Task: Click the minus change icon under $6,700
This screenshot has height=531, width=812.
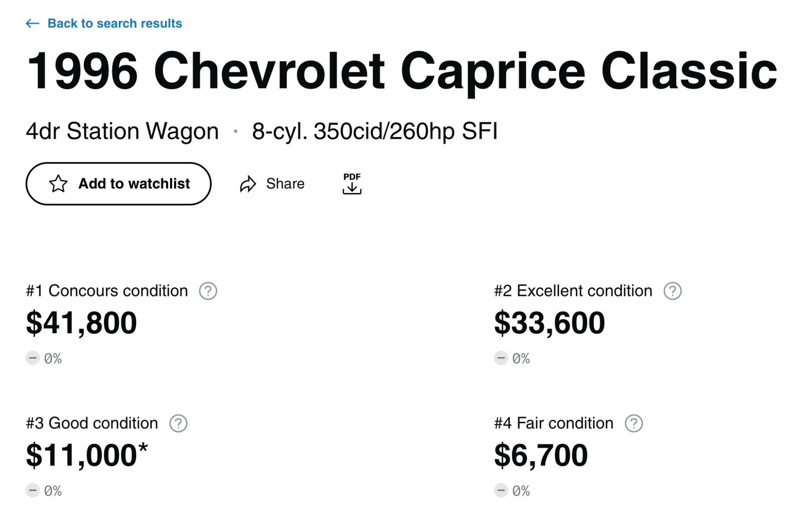Action: [x=501, y=490]
